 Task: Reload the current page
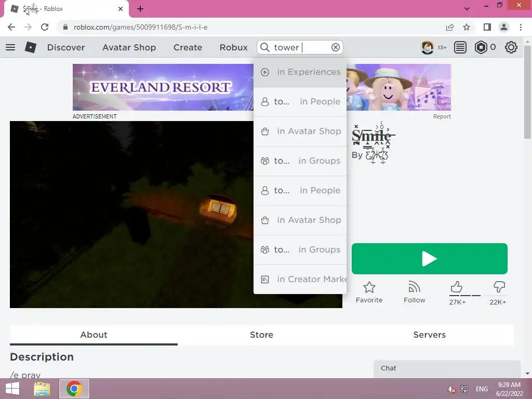coord(45,27)
